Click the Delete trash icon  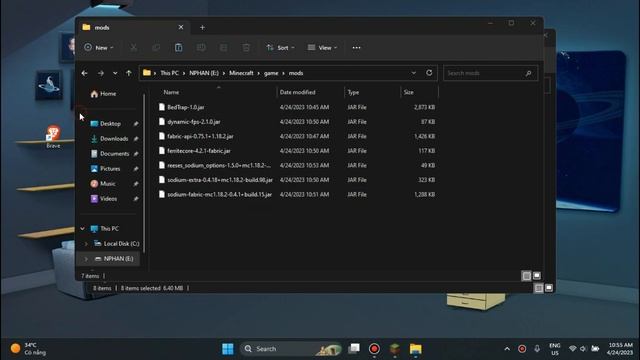pyautogui.click(x=246, y=48)
